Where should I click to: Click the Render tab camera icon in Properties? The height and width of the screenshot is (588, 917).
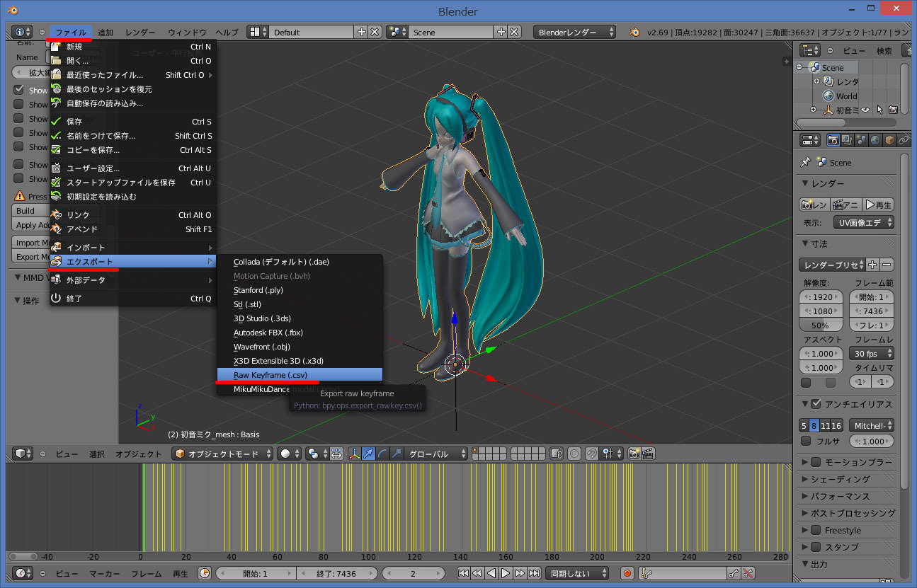click(833, 140)
